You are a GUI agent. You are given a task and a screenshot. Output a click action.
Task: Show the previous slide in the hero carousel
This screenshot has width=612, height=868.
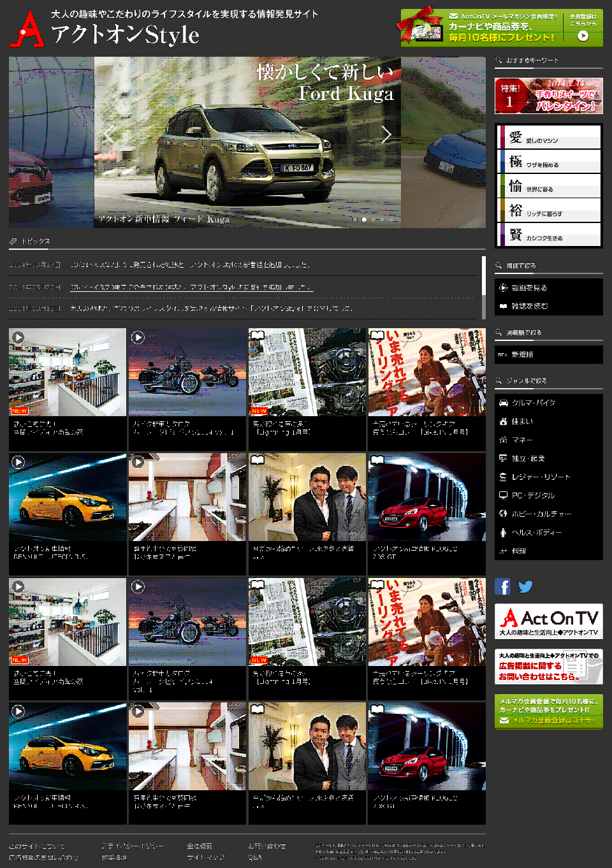coord(109,134)
